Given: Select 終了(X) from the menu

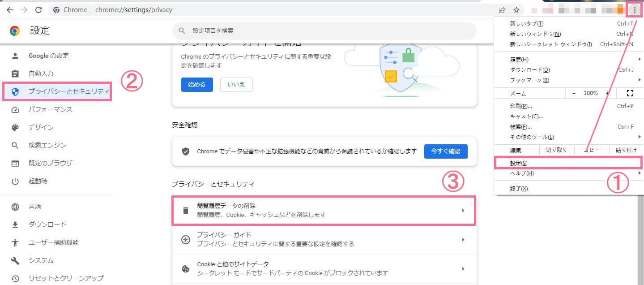Looking at the screenshot, I should tap(568, 189).
